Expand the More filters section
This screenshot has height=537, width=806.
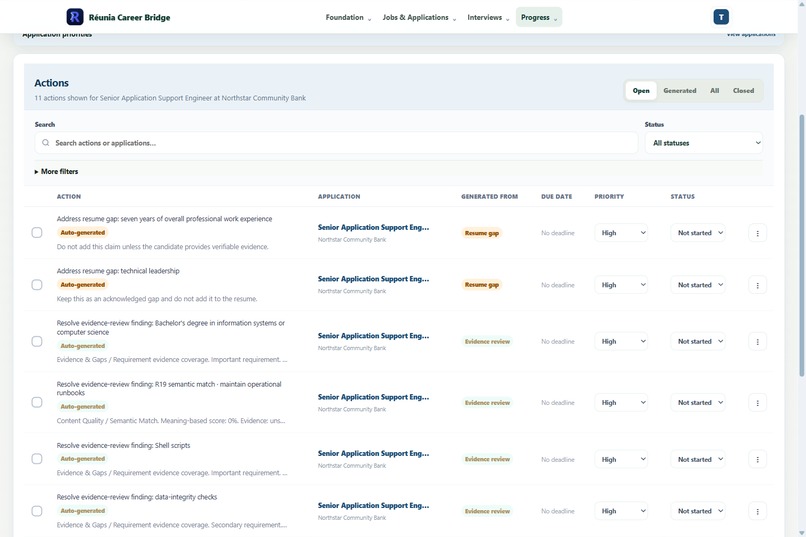(x=57, y=172)
